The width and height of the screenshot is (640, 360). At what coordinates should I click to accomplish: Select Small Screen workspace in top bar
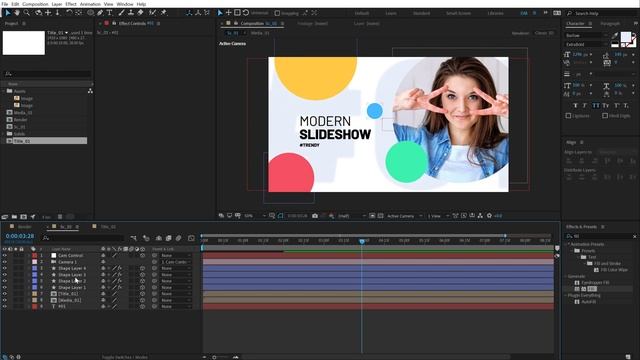coord(458,13)
